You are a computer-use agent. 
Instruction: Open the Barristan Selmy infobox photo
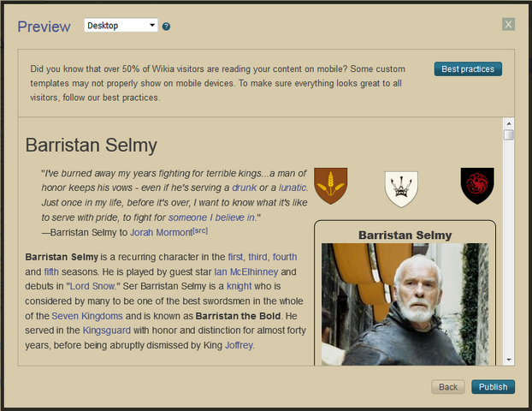(405, 304)
